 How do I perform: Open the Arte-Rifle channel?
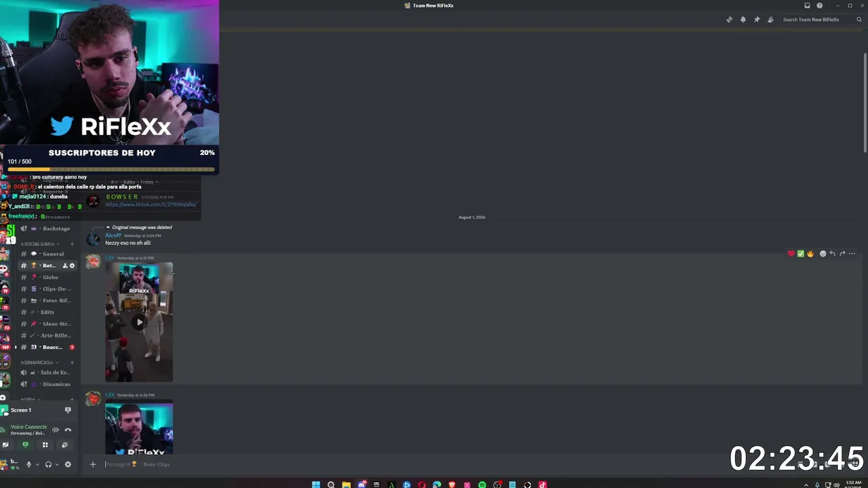[49, 335]
